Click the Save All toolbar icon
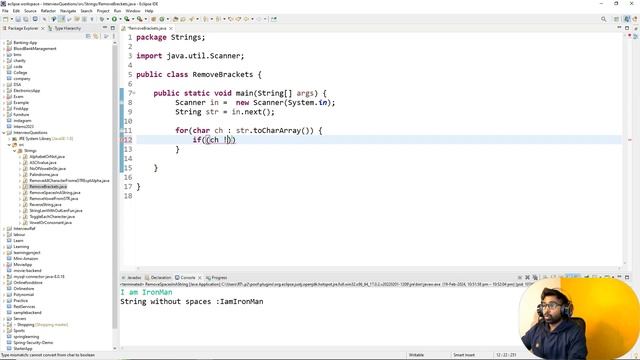This screenshot has height=360, width=640. pos(26,19)
